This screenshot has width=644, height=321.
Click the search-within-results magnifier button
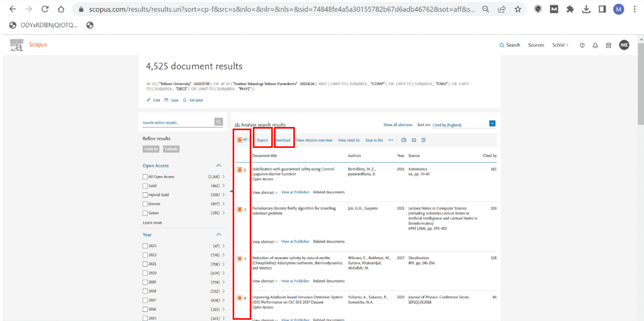pos(219,122)
